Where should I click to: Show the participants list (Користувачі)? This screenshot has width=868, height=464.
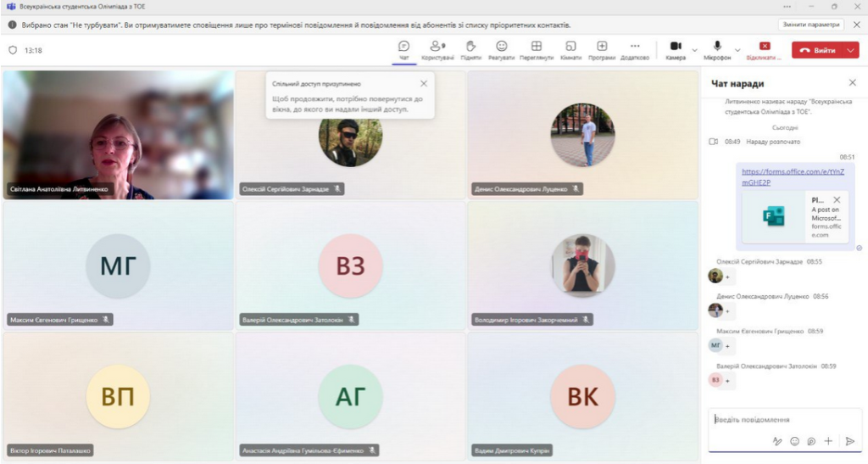pos(437,50)
